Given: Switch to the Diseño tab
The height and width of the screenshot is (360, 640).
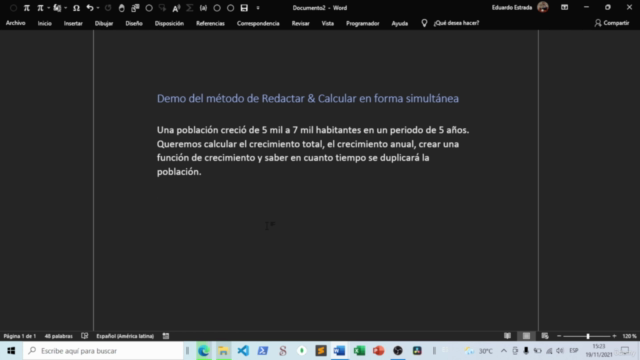Looking at the screenshot, I should click(134, 23).
